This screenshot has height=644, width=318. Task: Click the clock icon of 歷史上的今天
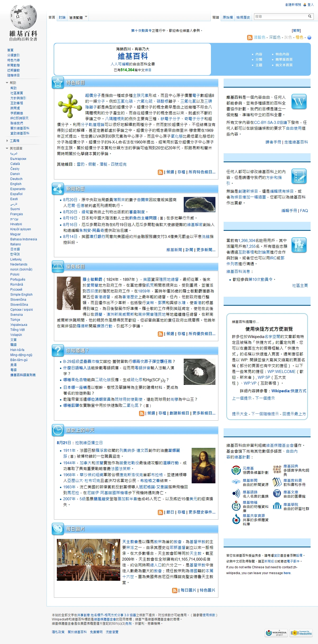(x=58, y=430)
